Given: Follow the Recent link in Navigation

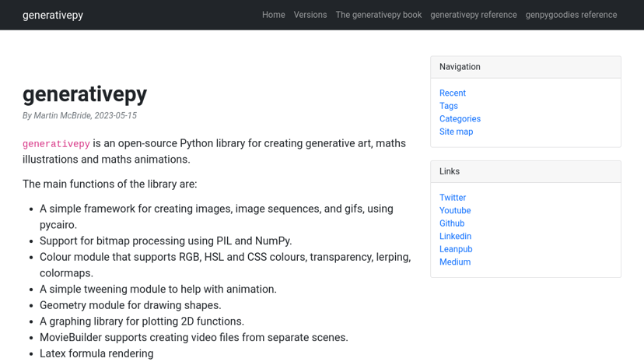Looking at the screenshot, I should point(453,93).
